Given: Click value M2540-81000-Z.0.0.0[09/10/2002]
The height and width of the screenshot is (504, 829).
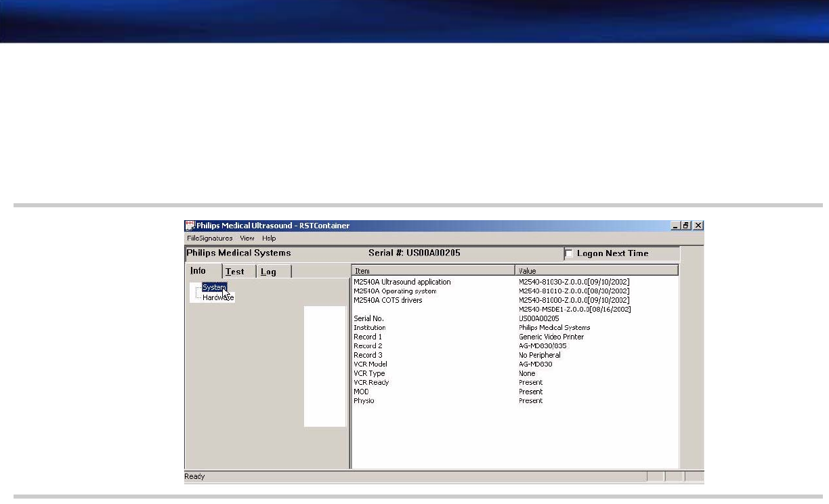Looking at the screenshot, I should pyautogui.click(x=574, y=300).
